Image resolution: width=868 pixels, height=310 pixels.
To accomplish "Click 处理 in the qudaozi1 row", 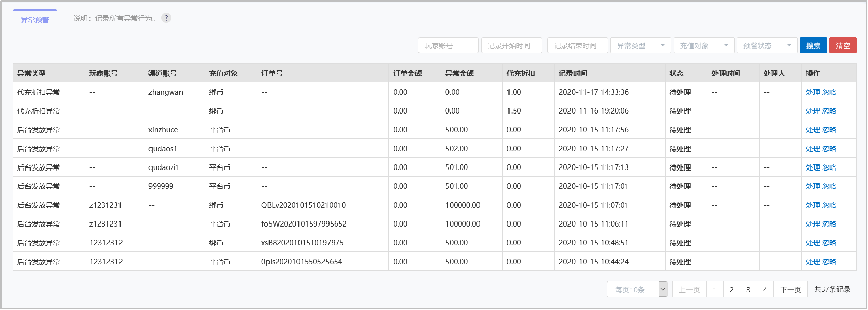I will tap(813, 167).
